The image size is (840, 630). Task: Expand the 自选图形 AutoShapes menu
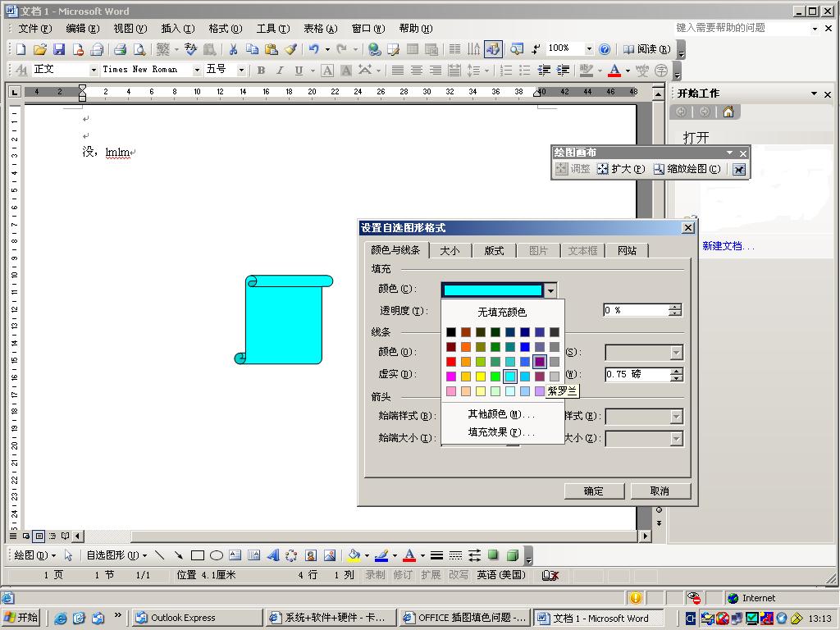(116, 555)
